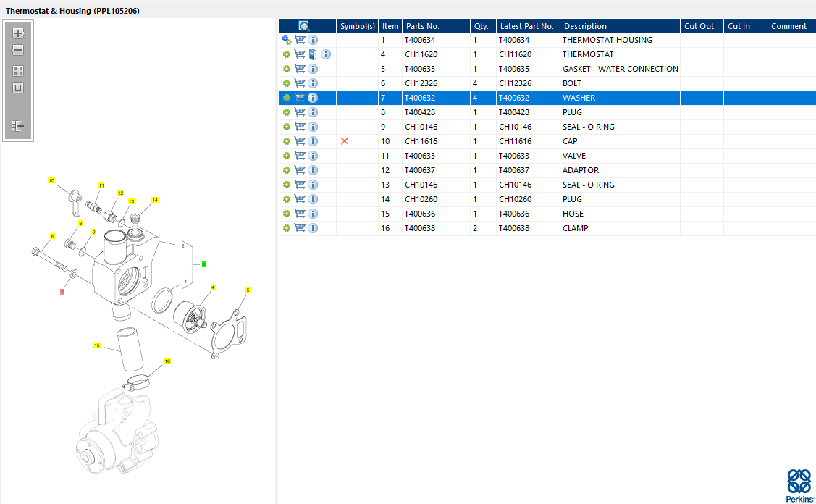
Task: Select callout 6 on the bolt
Action: (x=52, y=236)
